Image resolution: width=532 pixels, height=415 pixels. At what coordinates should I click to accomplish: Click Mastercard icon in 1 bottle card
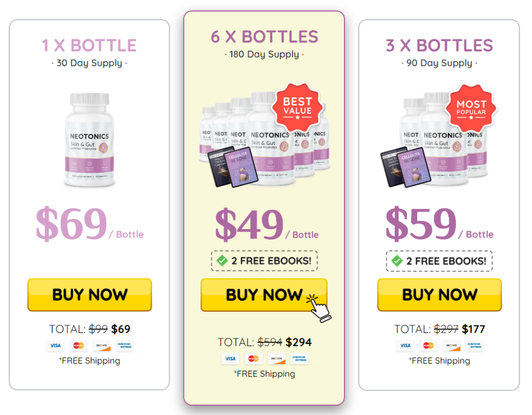pyautogui.click(x=79, y=346)
